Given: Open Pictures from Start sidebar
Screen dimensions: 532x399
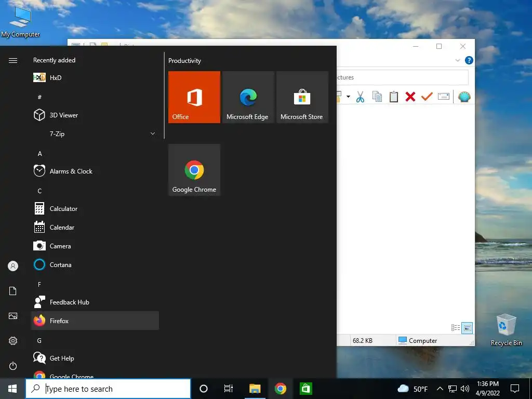Looking at the screenshot, I should click(x=13, y=316).
